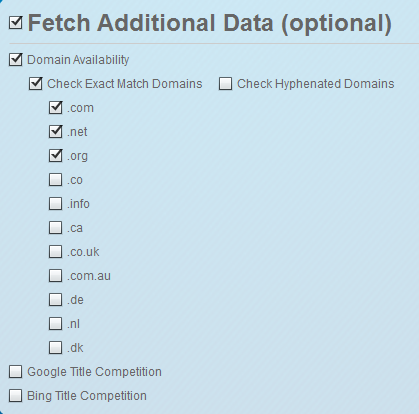Untick the .net domain extension

point(55,132)
